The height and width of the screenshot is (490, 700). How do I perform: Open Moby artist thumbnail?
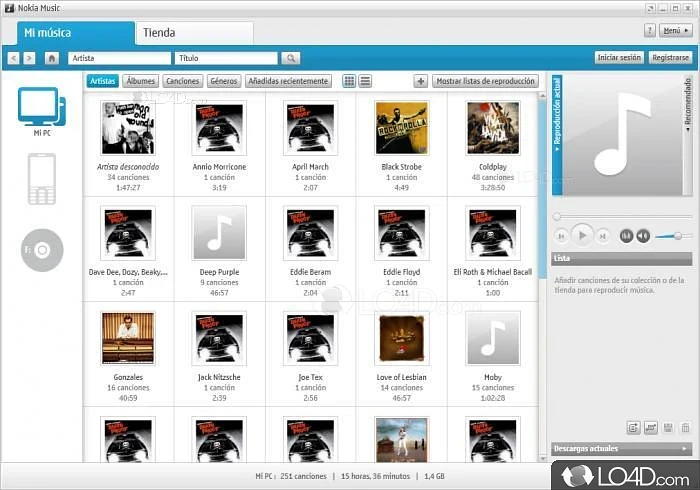493,338
